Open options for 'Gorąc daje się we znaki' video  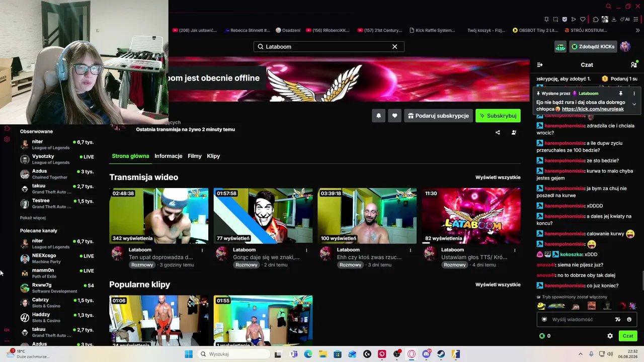[x=306, y=250]
